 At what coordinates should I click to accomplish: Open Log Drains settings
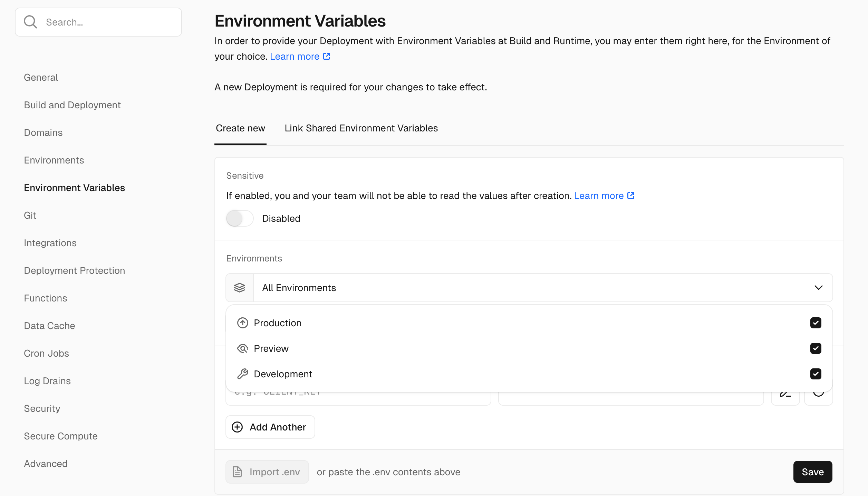(47, 381)
